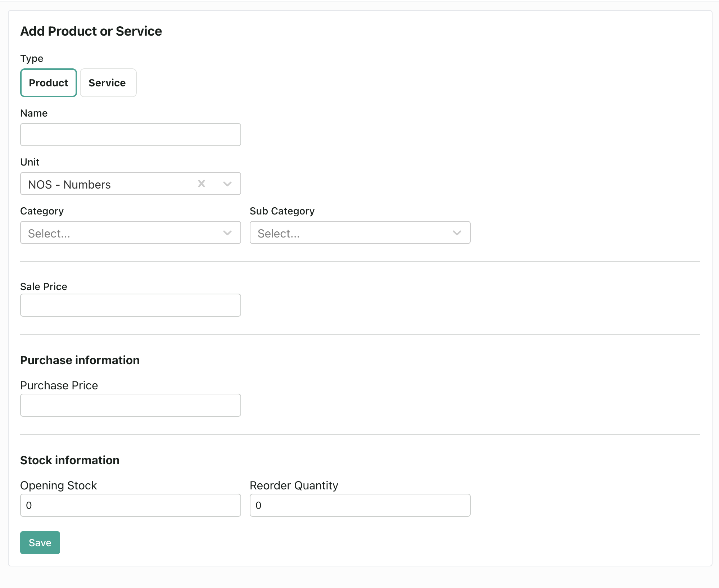The image size is (719, 588).
Task: Click the Sale Price input
Action: tap(130, 305)
